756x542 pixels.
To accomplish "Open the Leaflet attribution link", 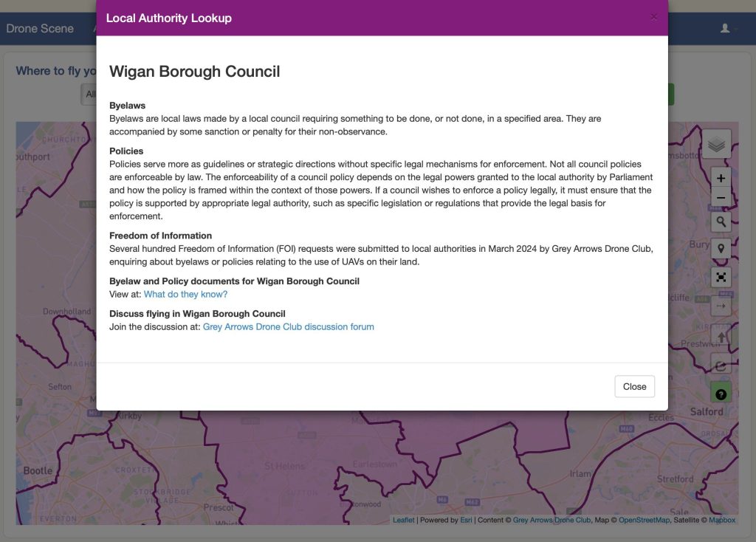I will 403,520.
